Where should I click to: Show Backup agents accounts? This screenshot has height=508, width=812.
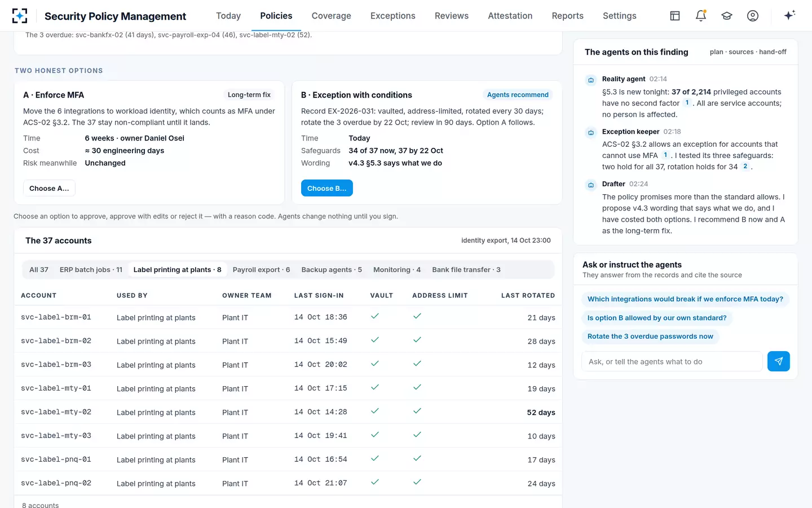pos(332,270)
